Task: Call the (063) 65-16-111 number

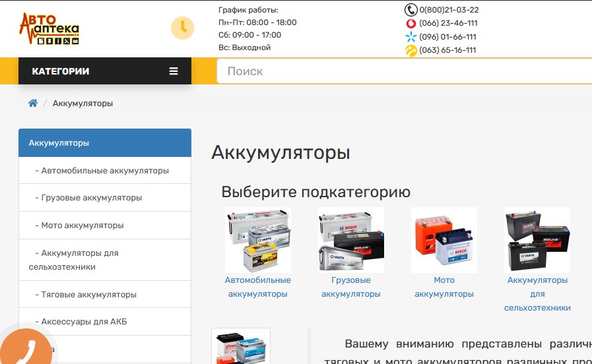Action: click(x=447, y=50)
